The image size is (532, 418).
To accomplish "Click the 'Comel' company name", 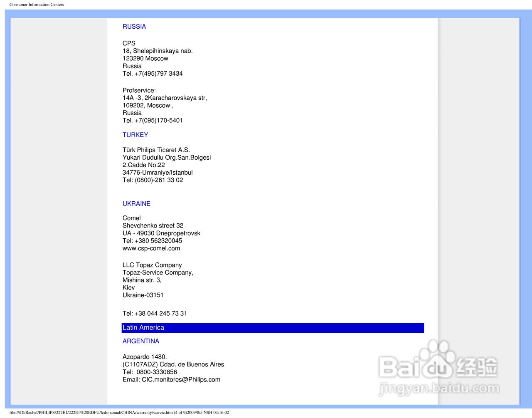I will tap(131, 218).
